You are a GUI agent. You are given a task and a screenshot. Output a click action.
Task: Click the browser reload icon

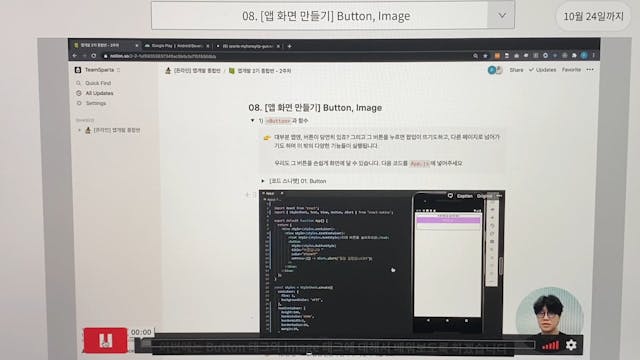[x=94, y=56]
